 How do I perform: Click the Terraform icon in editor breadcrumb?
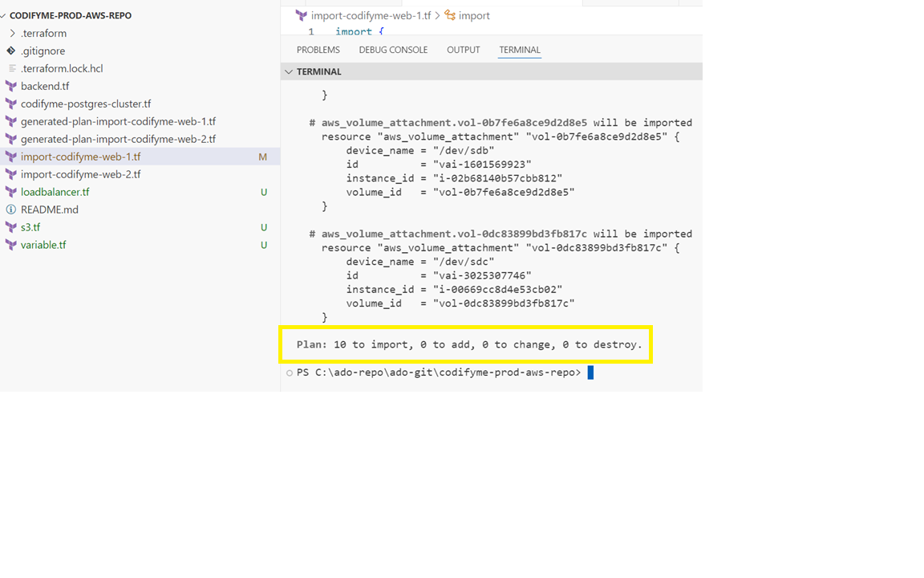click(302, 15)
